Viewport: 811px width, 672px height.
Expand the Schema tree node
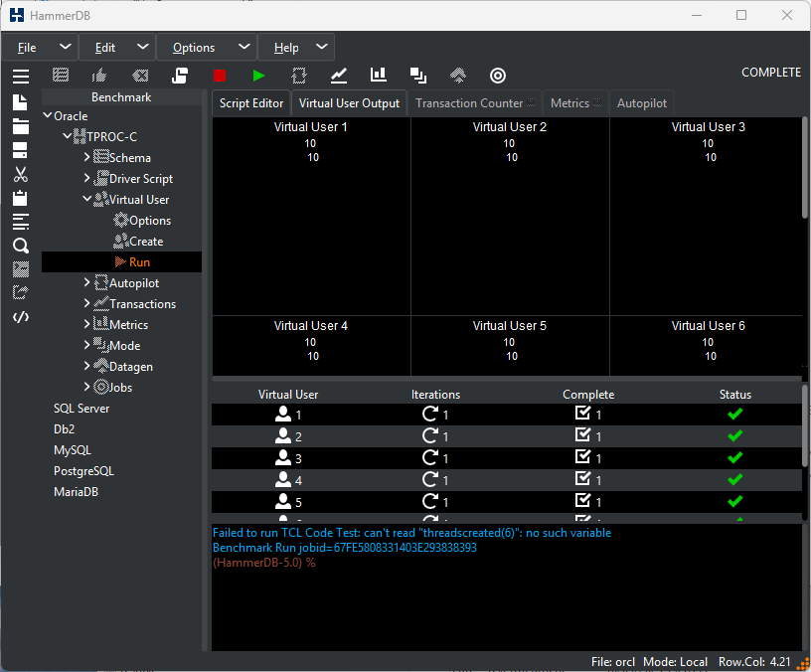[86, 157]
